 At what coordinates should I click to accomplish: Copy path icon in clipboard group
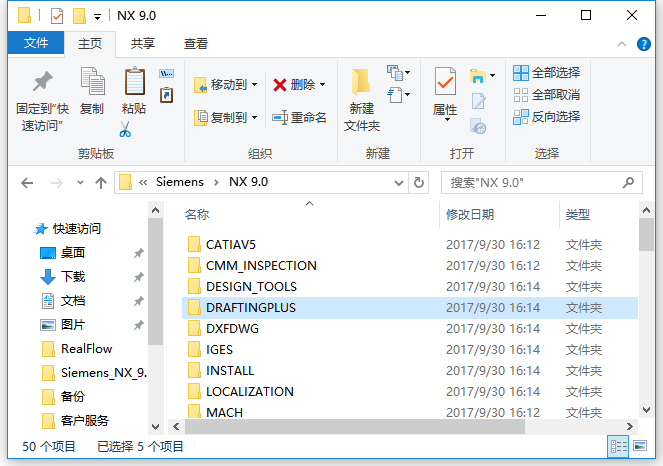pyautogui.click(x=167, y=74)
